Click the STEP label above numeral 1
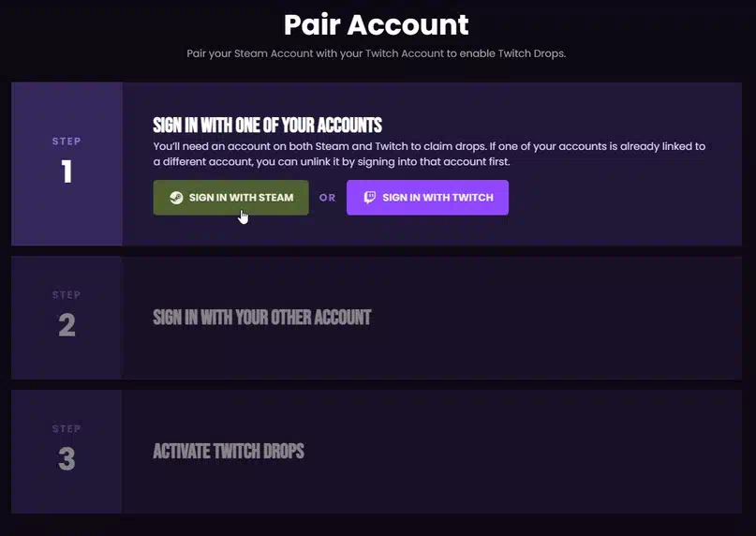 click(67, 141)
